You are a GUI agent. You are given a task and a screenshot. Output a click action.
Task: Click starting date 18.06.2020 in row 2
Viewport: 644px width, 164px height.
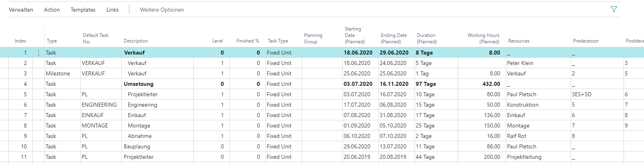[x=357, y=63]
